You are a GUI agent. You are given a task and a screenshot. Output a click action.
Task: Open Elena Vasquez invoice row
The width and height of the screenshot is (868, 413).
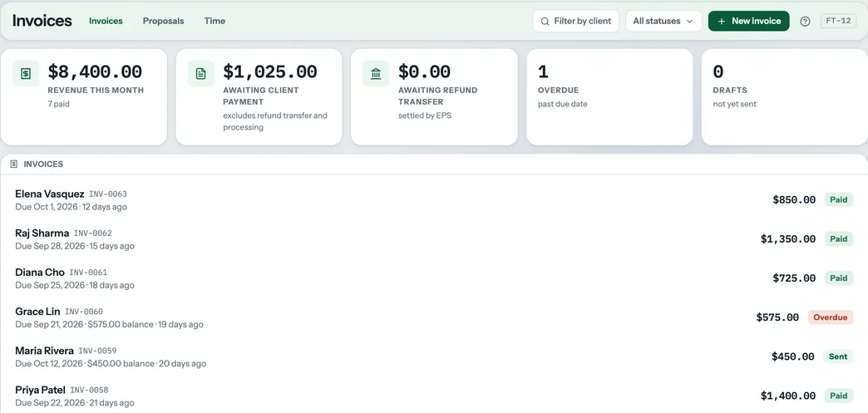coord(434,200)
